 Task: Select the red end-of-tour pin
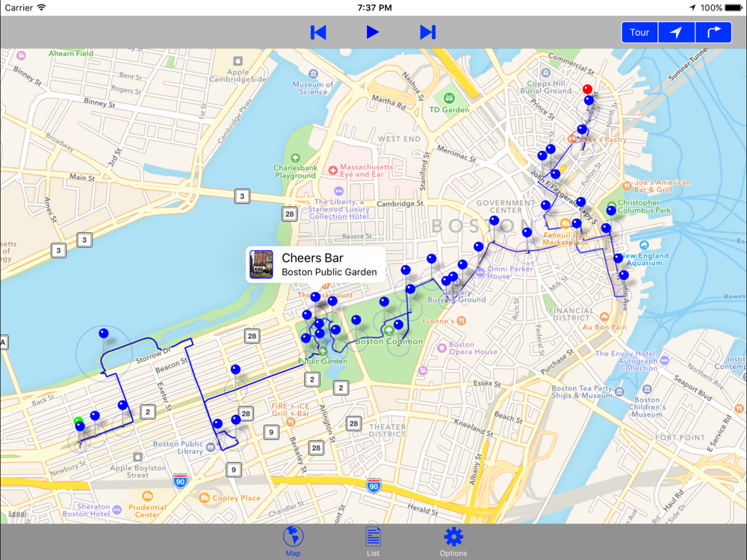[588, 89]
